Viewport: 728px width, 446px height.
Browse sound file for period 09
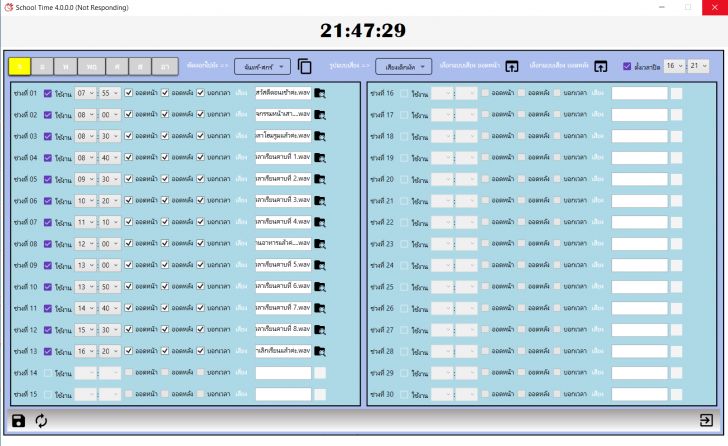pos(320,265)
